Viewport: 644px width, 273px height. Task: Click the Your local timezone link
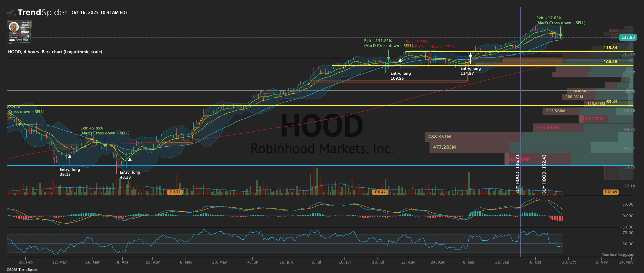point(617,255)
